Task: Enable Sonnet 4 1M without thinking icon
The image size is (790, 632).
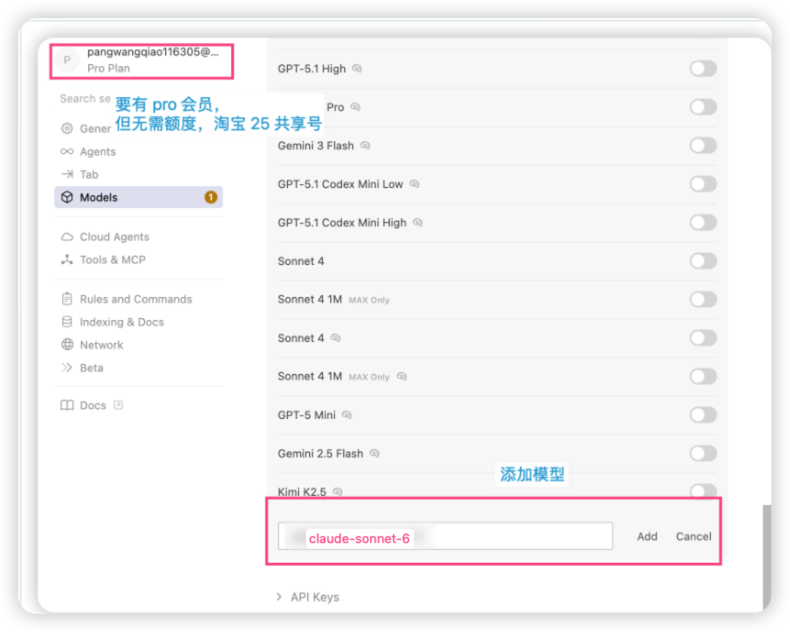Action: coord(703,299)
